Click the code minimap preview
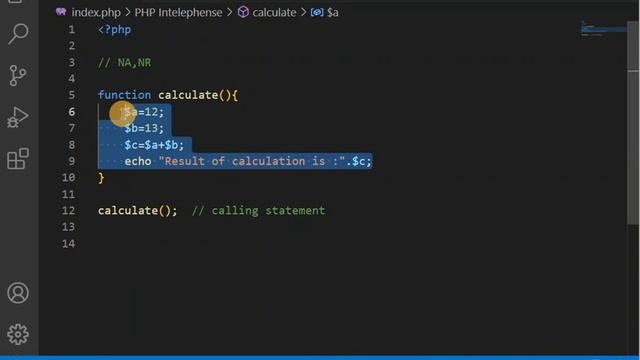This screenshot has width=640, height=360. click(x=603, y=29)
